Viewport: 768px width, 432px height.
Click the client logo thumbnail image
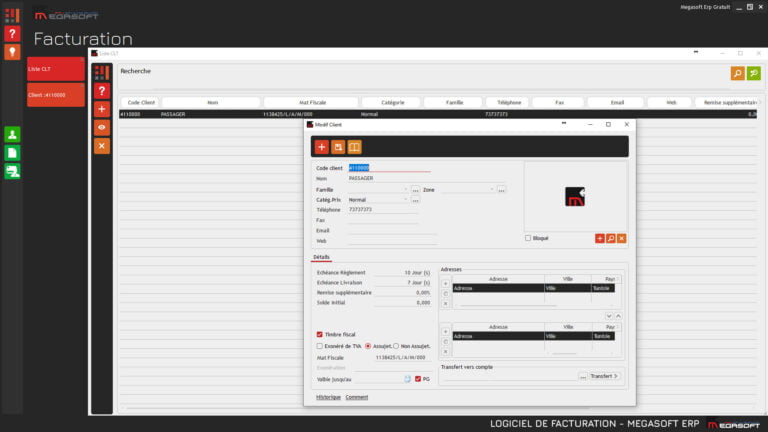coord(575,196)
